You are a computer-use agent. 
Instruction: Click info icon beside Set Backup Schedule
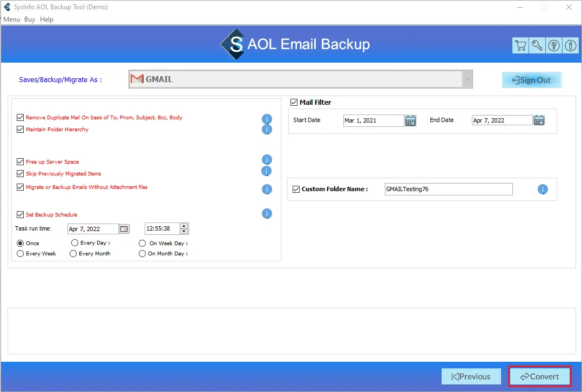point(267,214)
